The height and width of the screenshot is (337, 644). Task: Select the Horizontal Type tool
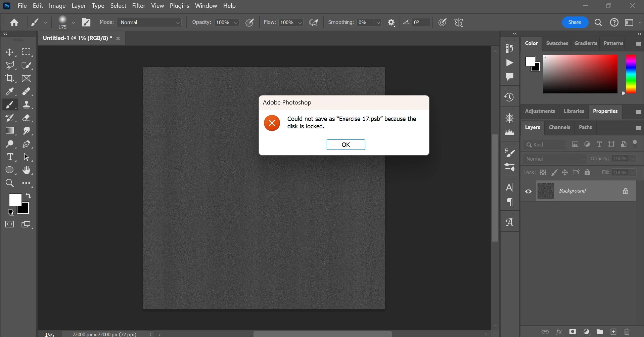pyautogui.click(x=10, y=157)
